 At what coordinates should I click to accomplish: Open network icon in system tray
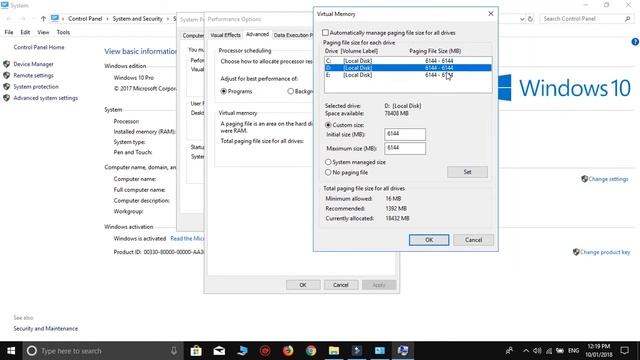(x=549, y=351)
